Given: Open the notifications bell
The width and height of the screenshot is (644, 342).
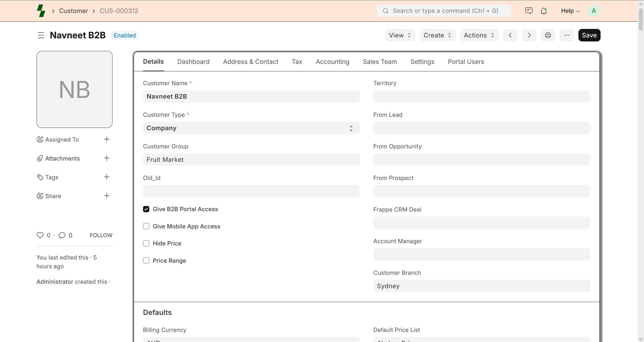Looking at the screenshot, I should 543,11.
